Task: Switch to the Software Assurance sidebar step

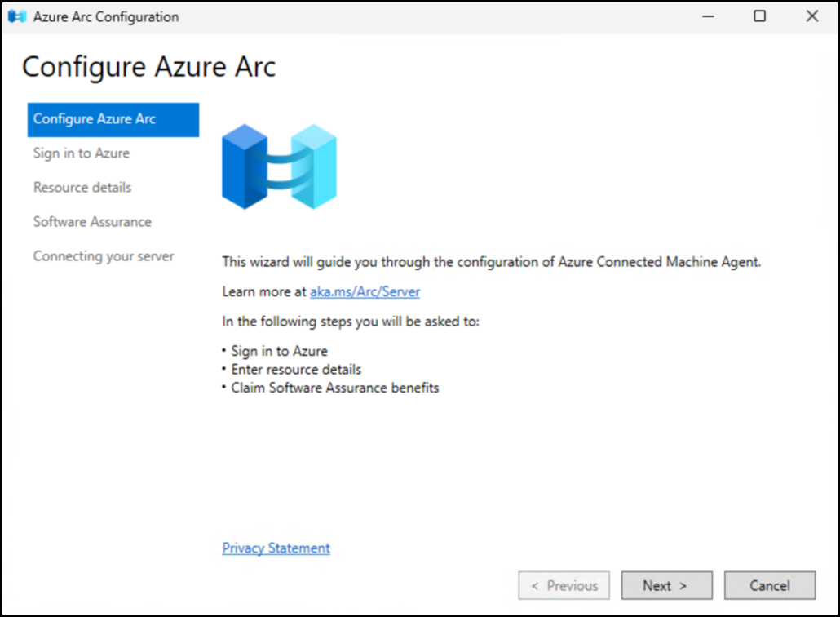Action: [x=92, y=222]
